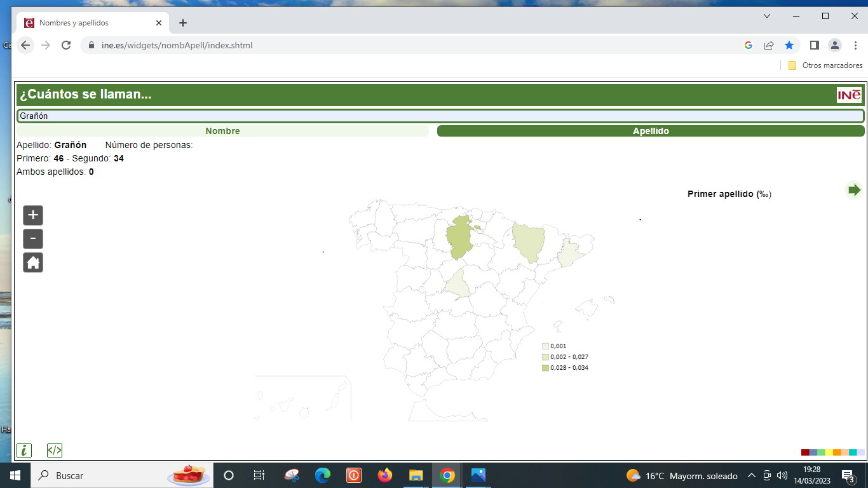
Task: Open the information icon
Action: coord(24,451)
